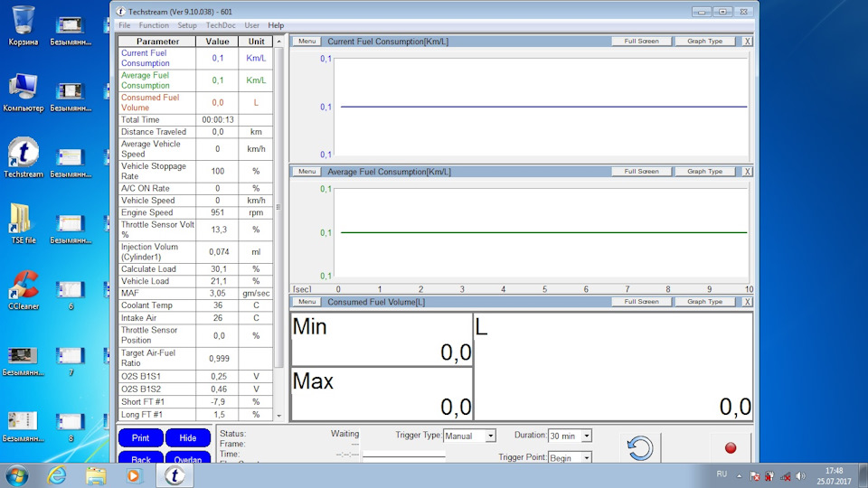This screenshot has height=488, width=868.
Task: Click the Overlap button
Action: [188, 457]
